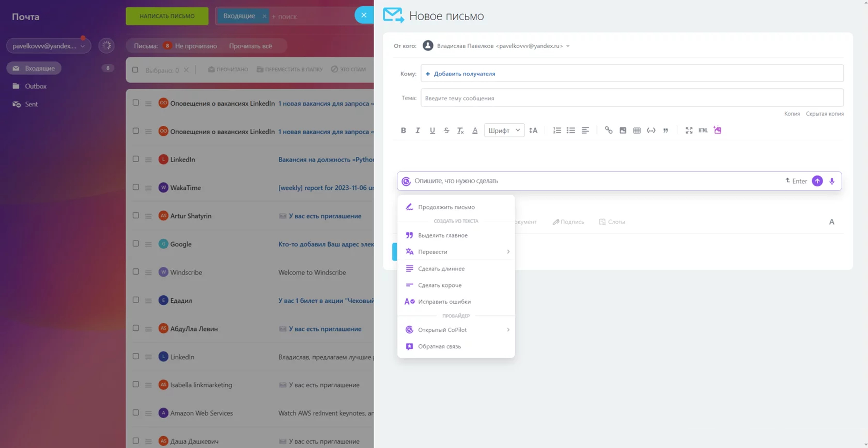Click the microphone voice input icon

coord(832,181)
